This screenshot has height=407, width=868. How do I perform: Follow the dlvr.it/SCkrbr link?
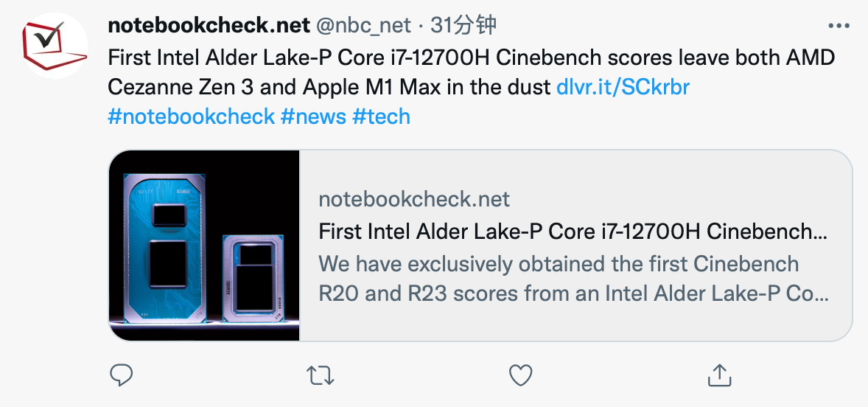(x=623, y=87)
